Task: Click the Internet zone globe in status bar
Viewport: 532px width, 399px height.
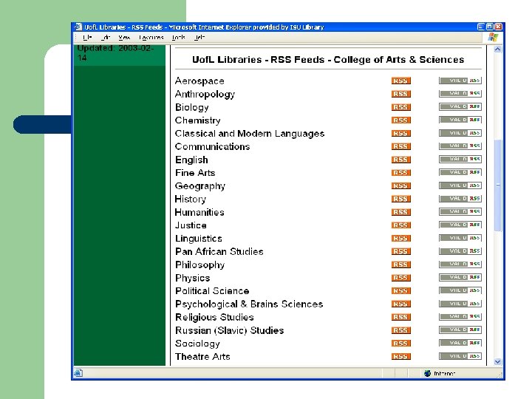Action: click(427, 373)
